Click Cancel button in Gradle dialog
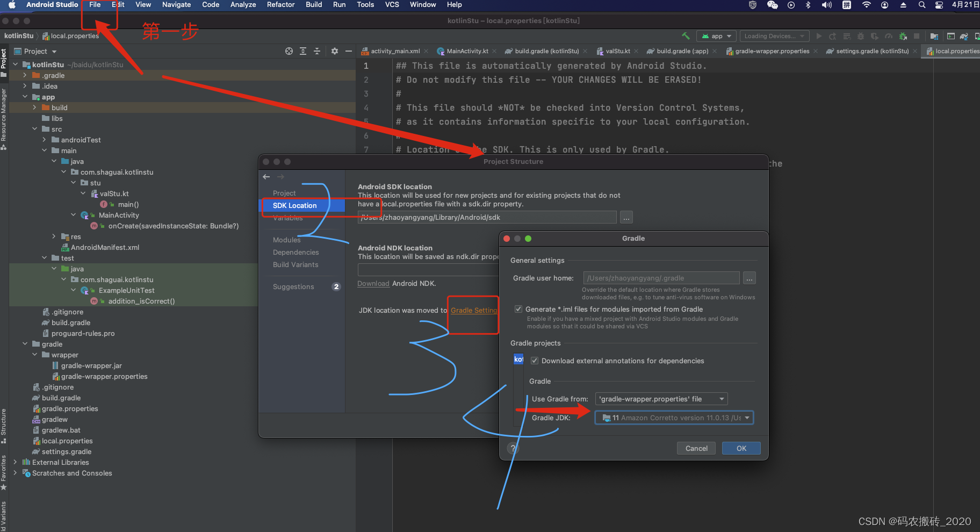980x532 pixels. pyautogui.click(x=696, y=448)
